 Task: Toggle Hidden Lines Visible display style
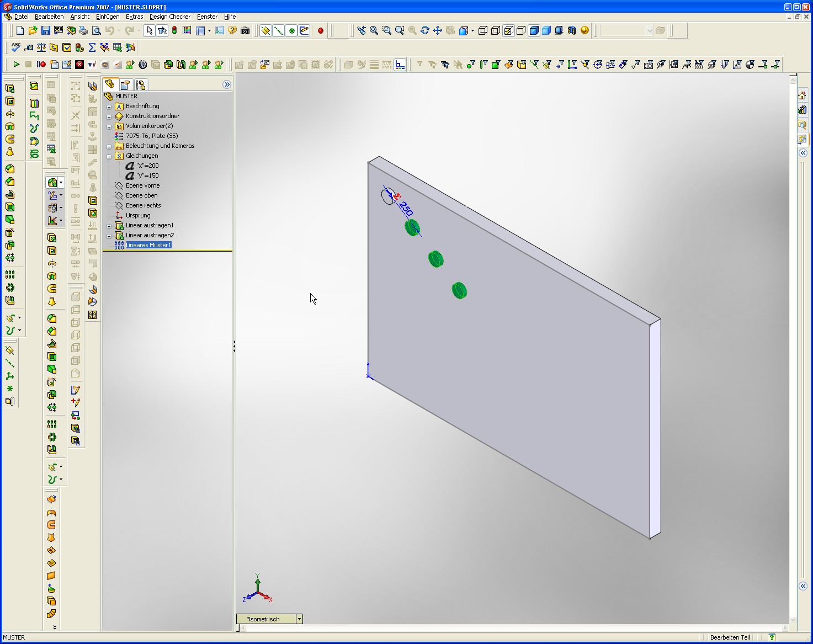(x=496, y=30)
